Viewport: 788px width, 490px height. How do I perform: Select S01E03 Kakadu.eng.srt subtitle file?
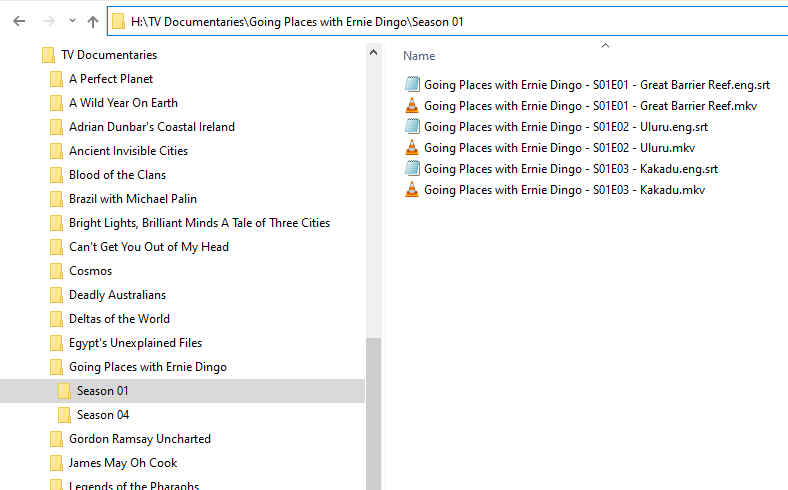(571, 169)
